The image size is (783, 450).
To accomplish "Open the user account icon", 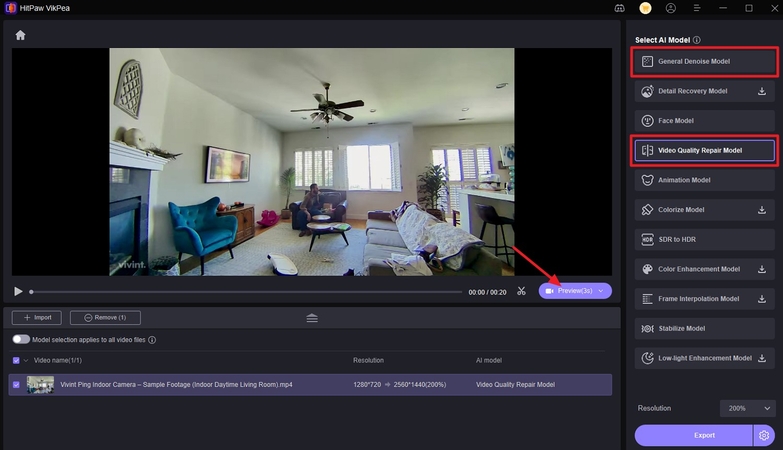I will [671, 8].
